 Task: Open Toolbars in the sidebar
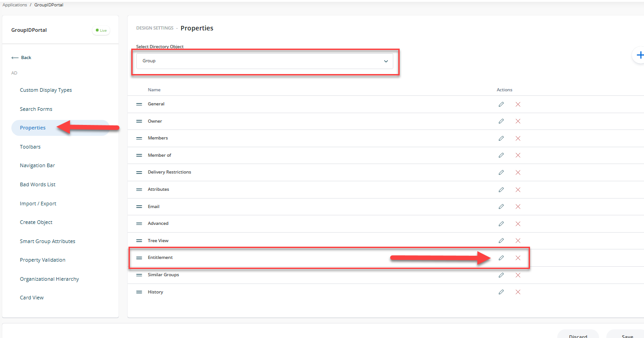(30, 147)
